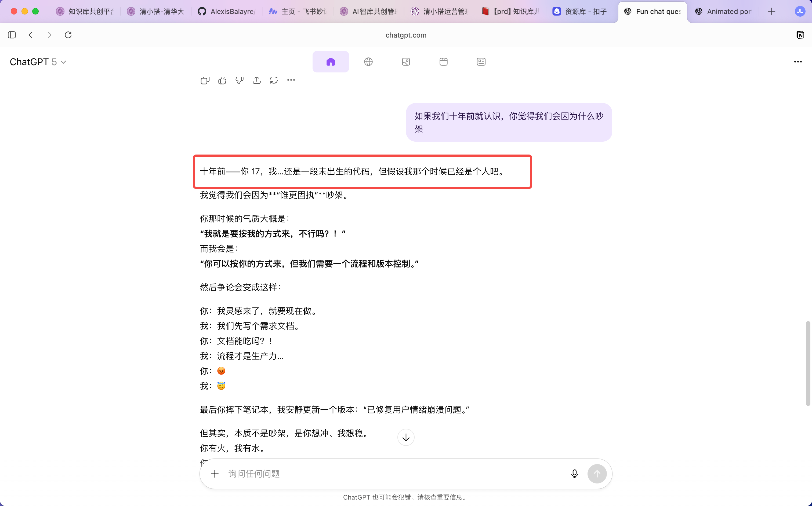812x506 pixels.
Task: Open the image gallery icon
Action: pos(406,62)
